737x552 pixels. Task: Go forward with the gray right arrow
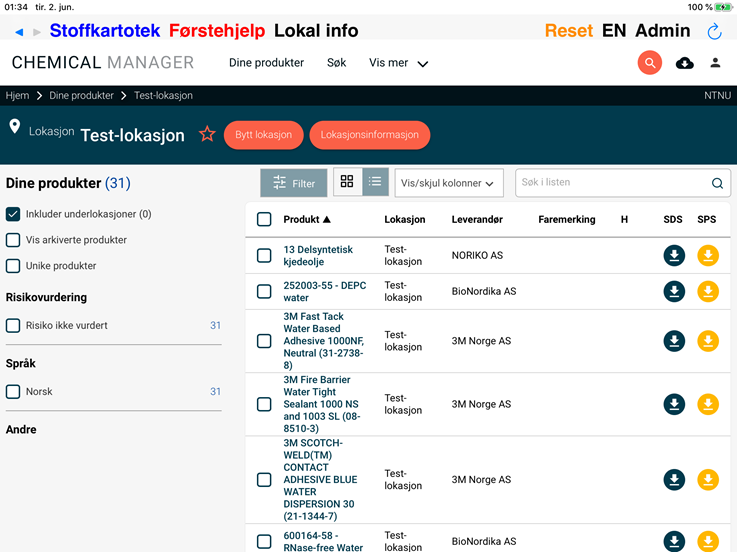tap(37, 32)
